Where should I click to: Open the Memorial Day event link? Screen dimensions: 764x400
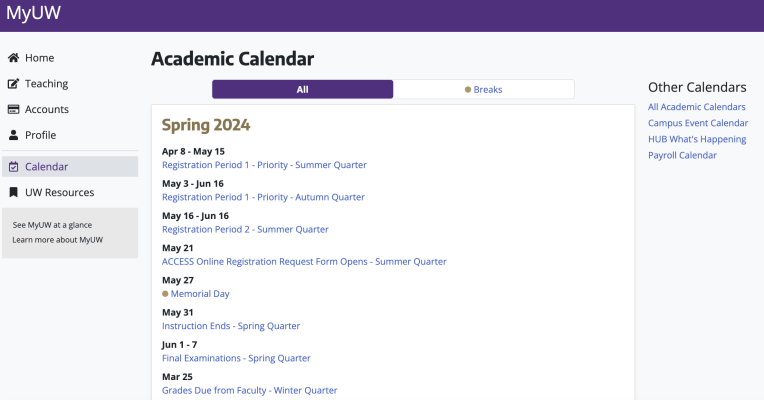point(200,294)
